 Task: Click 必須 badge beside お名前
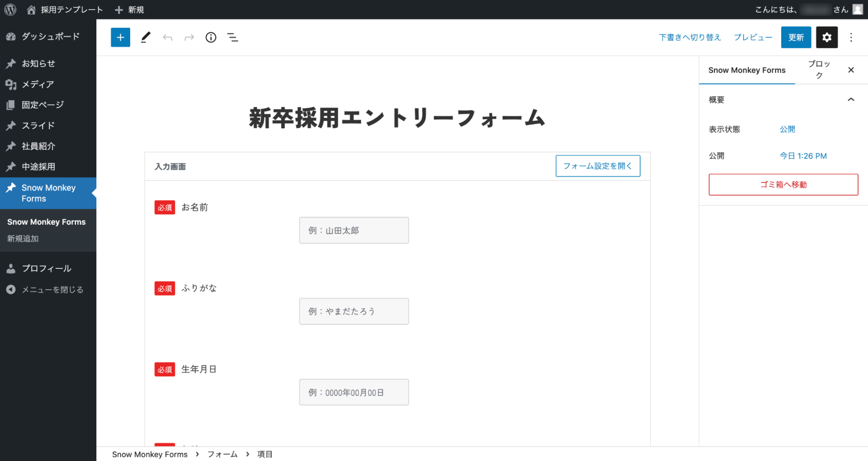point(165,207)
